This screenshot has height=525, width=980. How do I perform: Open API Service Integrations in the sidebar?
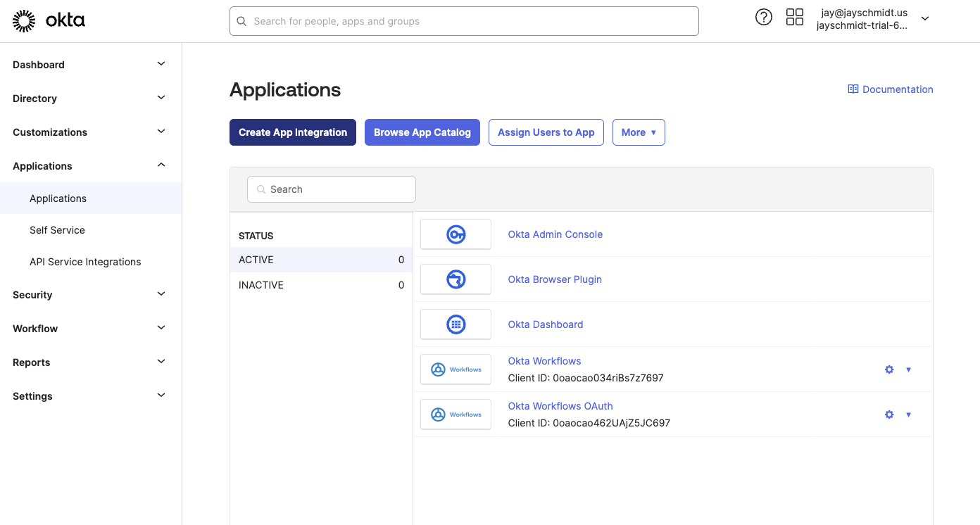[x=84, y=261]
